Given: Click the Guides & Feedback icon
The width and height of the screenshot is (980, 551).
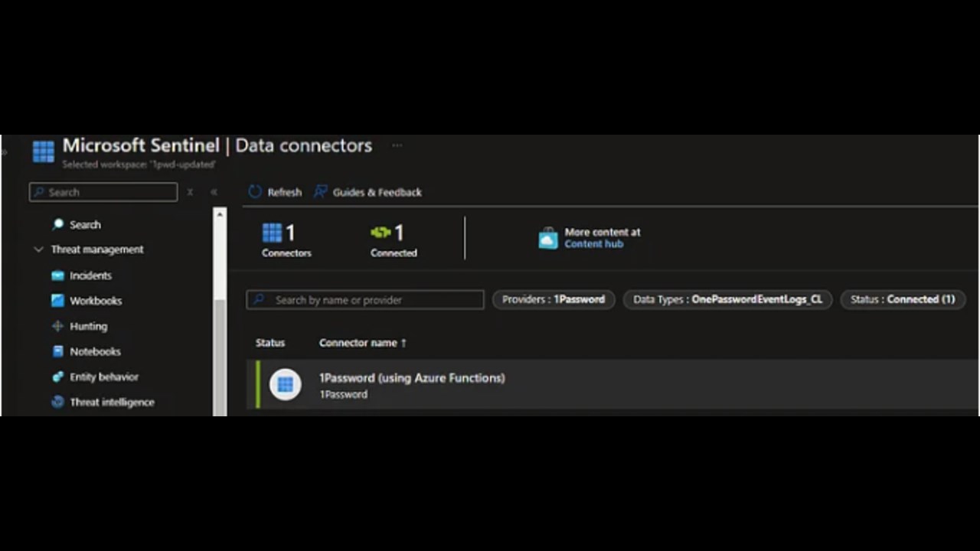Looking at the screenshot, I should tap(320, 191).
